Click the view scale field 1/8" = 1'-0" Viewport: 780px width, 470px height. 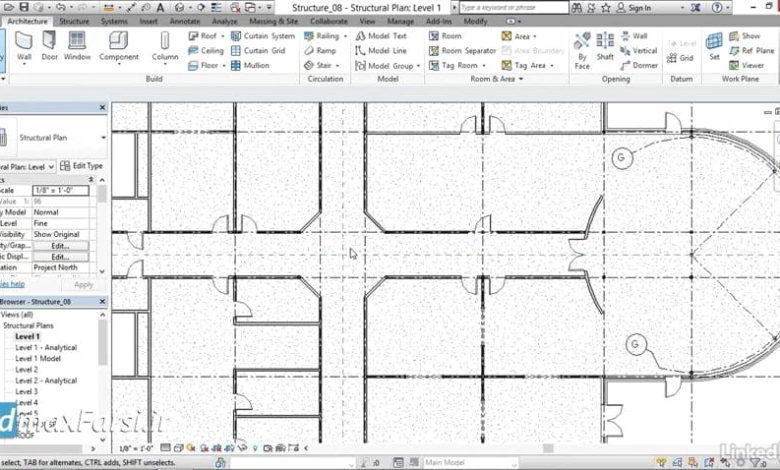pos(60,190)
